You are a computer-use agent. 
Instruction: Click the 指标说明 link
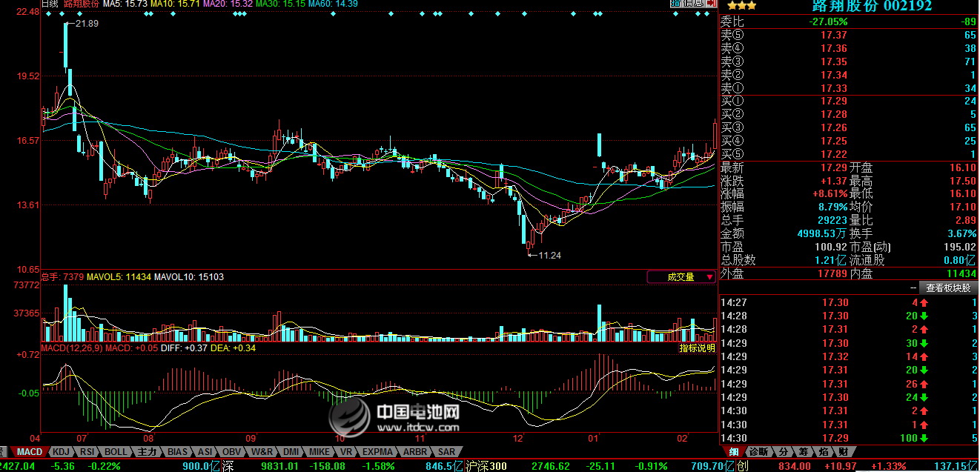697,348
